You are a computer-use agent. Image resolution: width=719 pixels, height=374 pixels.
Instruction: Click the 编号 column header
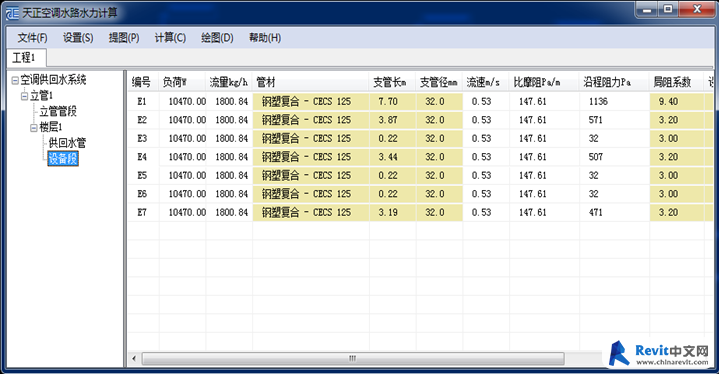point(143,82)
